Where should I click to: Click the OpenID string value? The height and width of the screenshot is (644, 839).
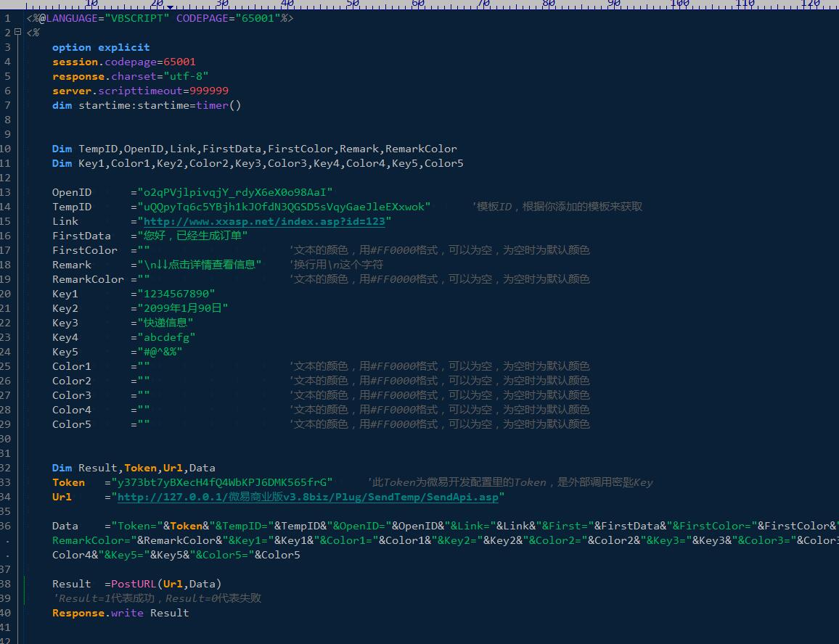click(x=235, y=192)
